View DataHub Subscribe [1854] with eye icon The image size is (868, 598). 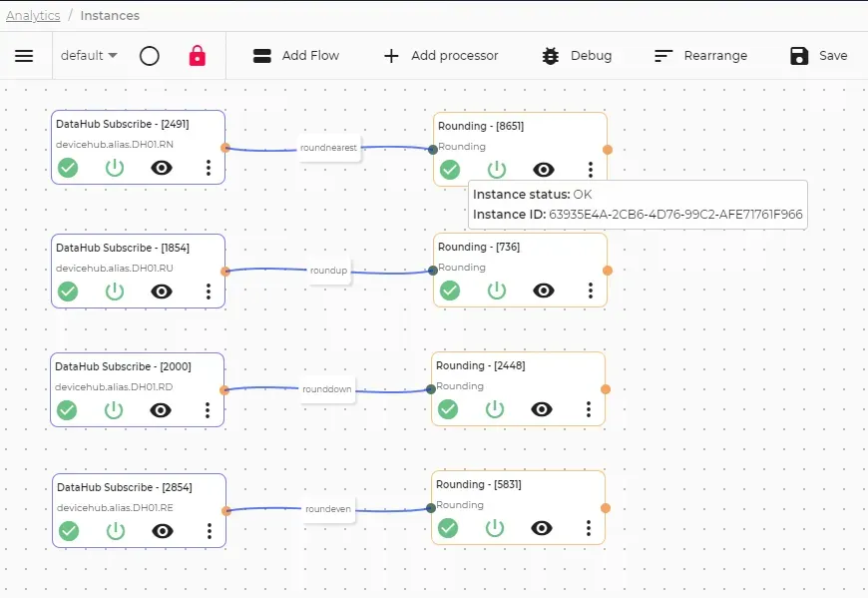[x=162, y=292]
